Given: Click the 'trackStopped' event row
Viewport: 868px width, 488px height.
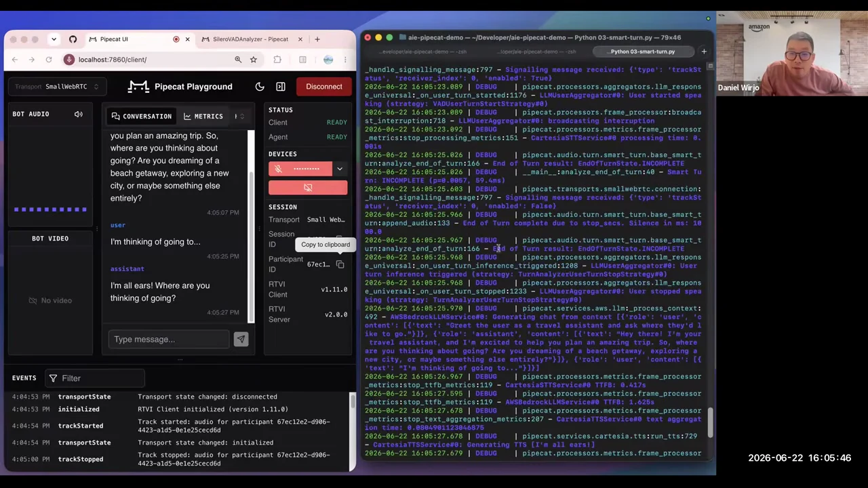Looking at the screenshot, I should click(x=179, y=460).
